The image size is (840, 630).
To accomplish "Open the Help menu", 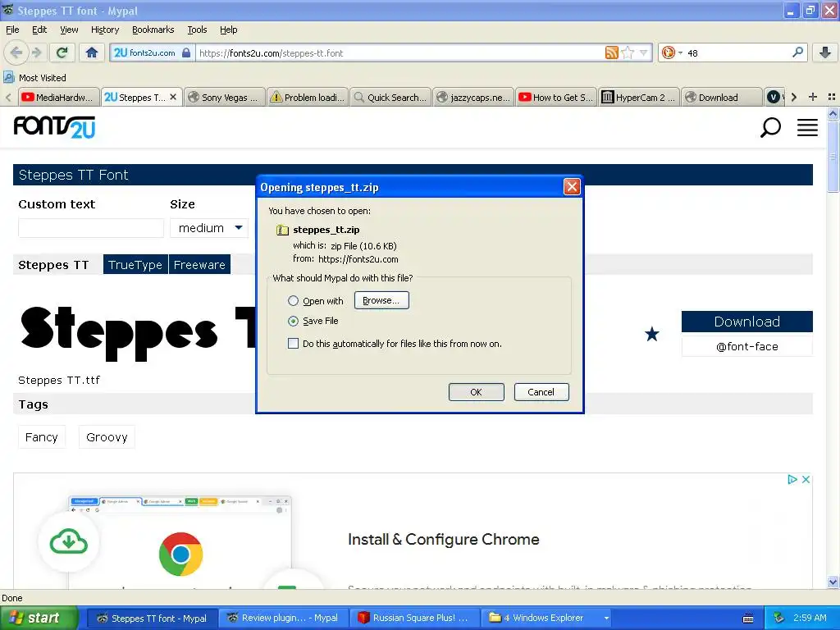I will [229, 30].
